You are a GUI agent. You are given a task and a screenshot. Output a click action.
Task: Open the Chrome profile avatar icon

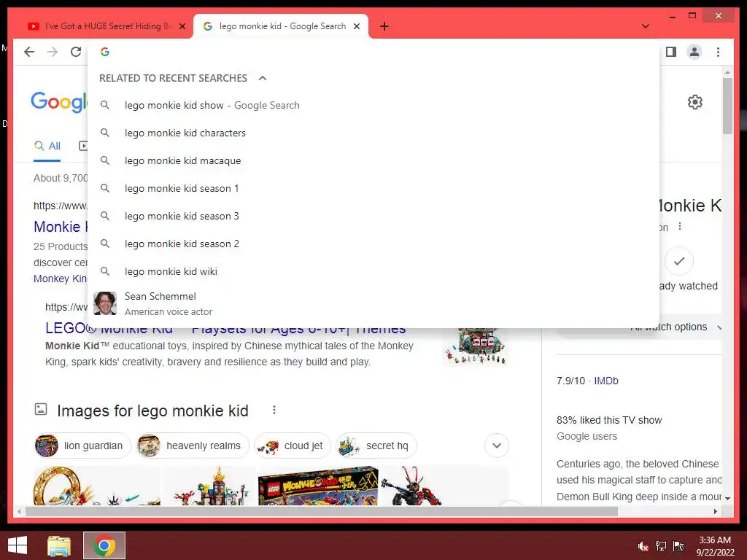(694, 52)
